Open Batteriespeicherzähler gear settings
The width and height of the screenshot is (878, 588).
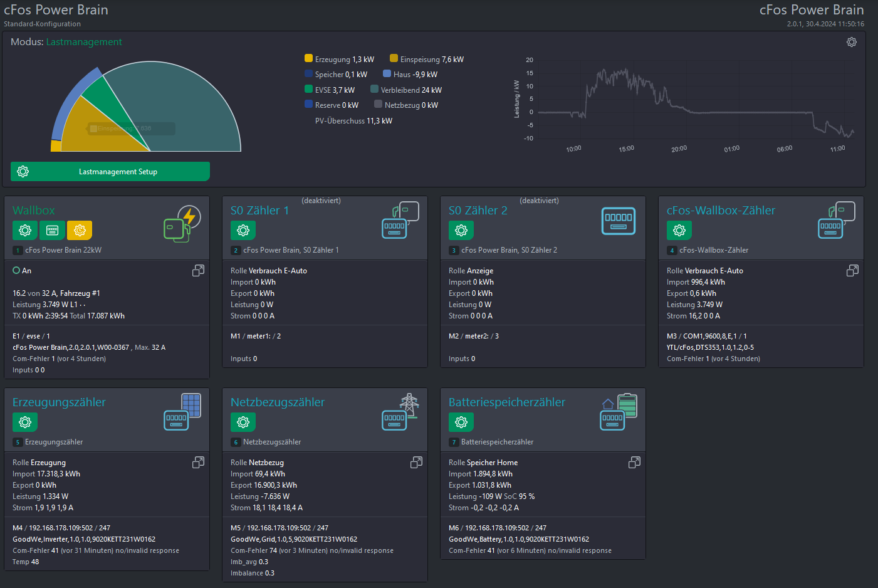[x=461, y=422]
